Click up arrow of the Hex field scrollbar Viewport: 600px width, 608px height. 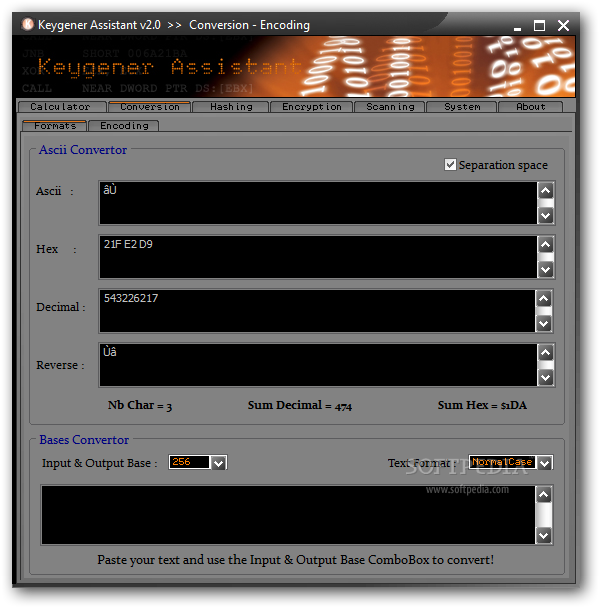[x=546, y=244]
